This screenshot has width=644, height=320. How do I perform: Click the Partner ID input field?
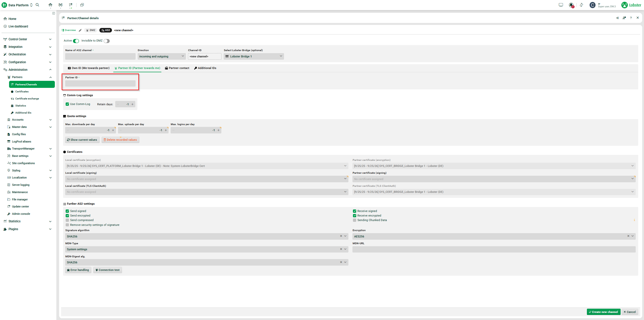point(100,84)
